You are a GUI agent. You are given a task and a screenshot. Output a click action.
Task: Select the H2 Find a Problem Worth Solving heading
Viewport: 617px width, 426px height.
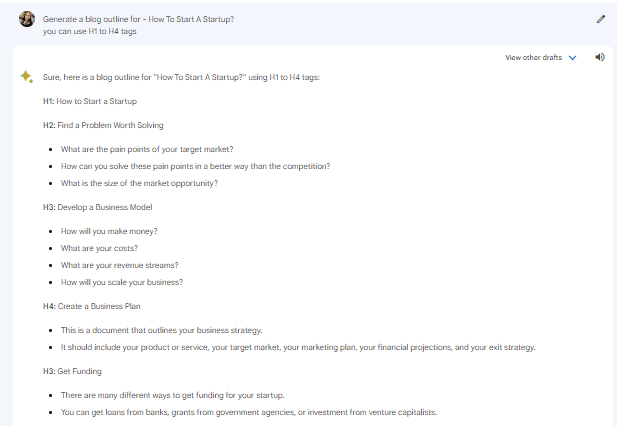click(103, 125)
